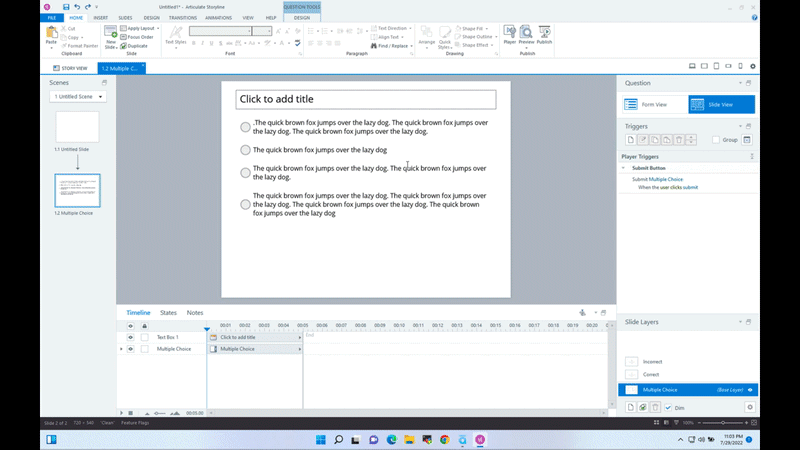Collapse the Submit Button trigger group

pos(624,168)
